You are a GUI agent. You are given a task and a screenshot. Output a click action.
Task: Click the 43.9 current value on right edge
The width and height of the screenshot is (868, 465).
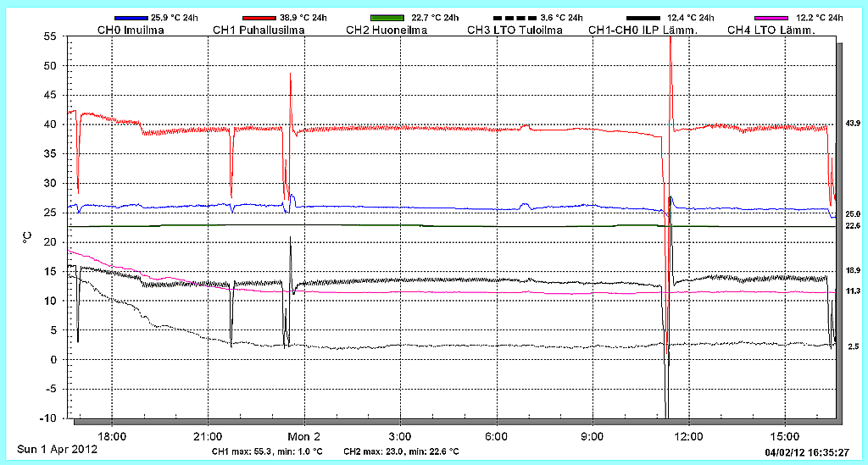click(x=853, y=124)
